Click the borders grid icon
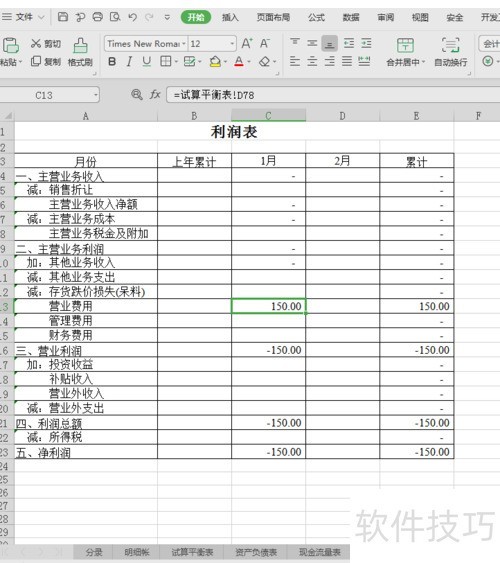This screenshot has height=563, width=500. click(165, 62)
